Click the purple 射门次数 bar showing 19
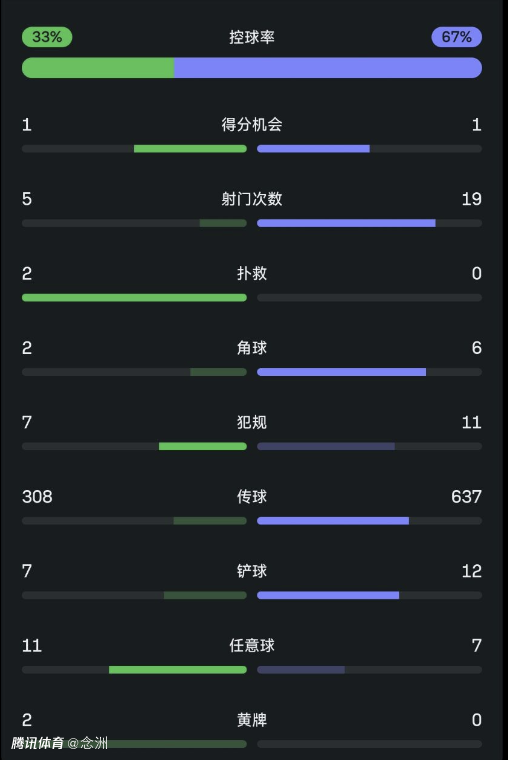This screenshot has height=760, width=508. [x=346, y=223]
